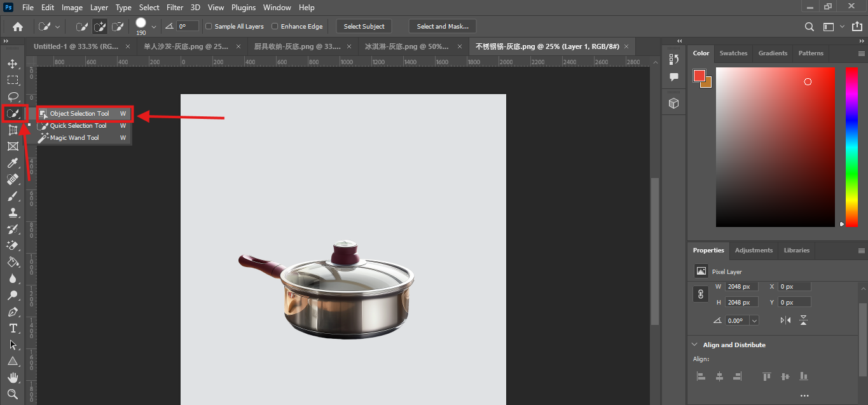Select the Paint Bucket tool

pos(13,262)
